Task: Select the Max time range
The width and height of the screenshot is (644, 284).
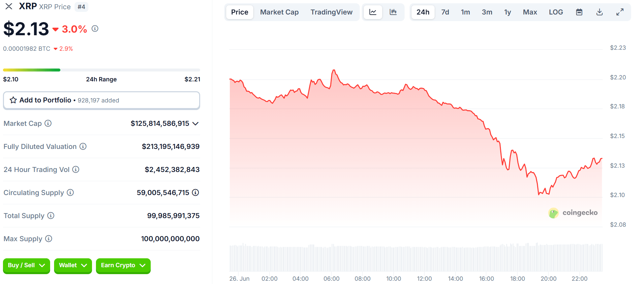Action: pyautogui.click(x=530, y=12)
